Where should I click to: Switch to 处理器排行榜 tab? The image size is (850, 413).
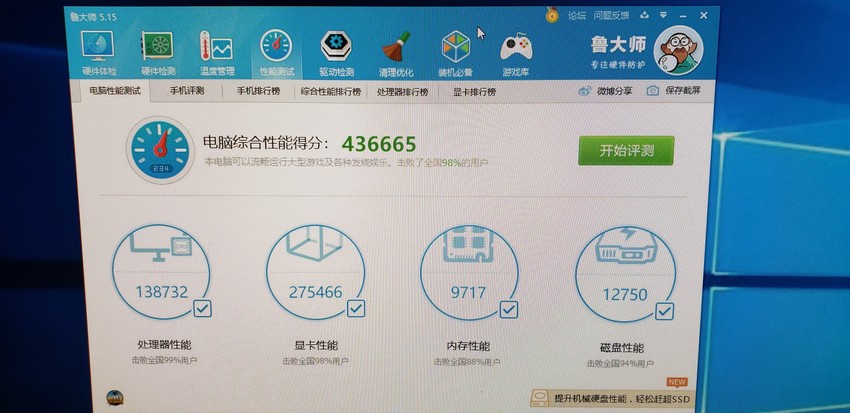402,92
